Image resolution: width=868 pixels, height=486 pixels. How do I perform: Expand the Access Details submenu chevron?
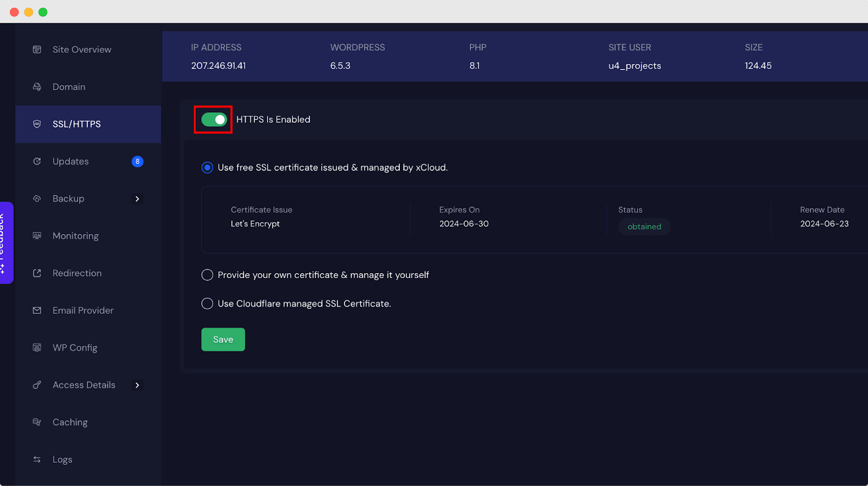click(137, 385)
